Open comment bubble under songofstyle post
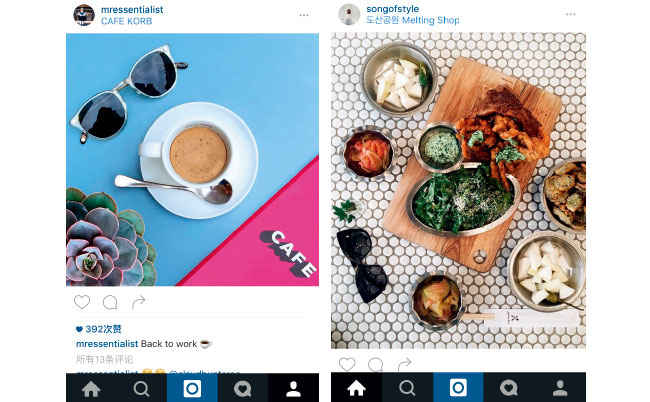The height and width of the screenshot is (402, 650). pyautogui.click(x=375, y=365)
